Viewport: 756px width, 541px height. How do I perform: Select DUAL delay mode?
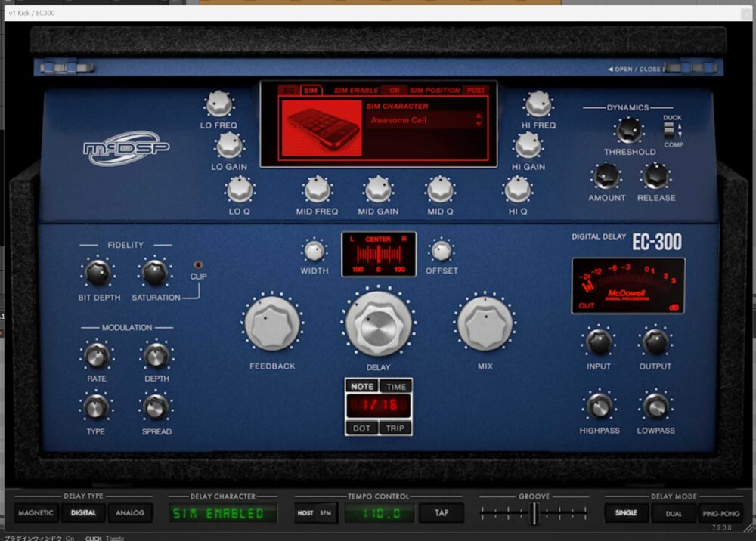pyautogui.click(x=673, y=514)
